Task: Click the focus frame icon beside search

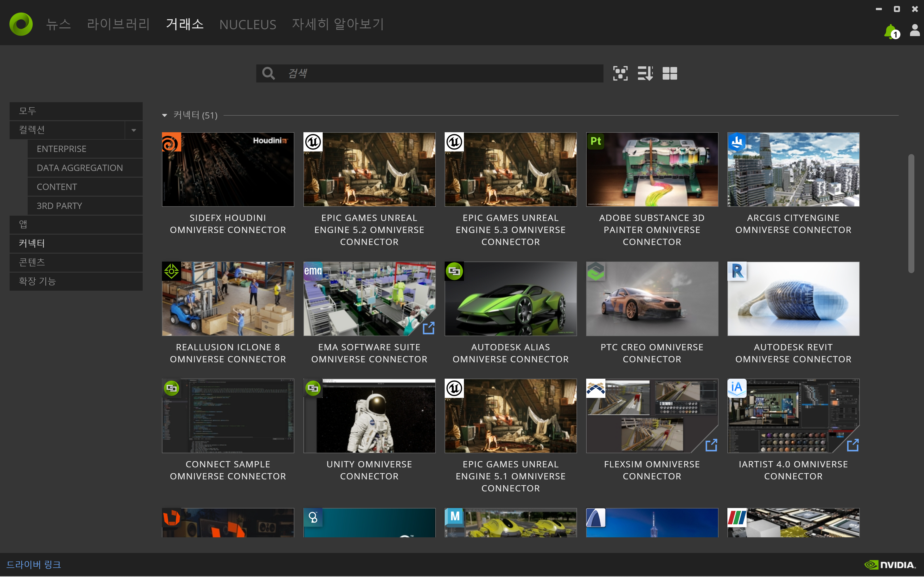Action: (x=620, y=73)
